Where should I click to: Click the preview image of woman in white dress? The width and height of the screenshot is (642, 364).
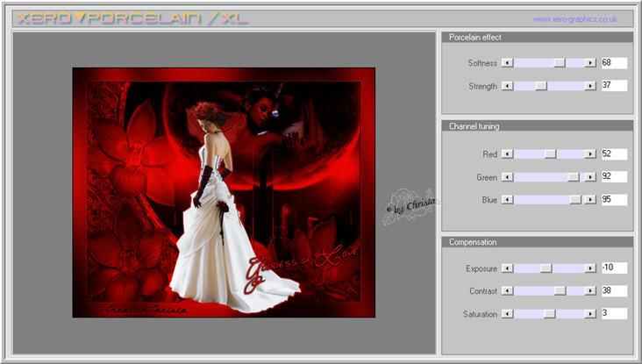click(x=224, y=192)
